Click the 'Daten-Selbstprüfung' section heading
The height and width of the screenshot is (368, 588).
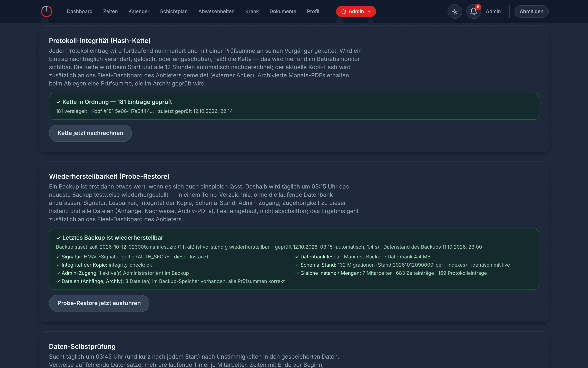pyautogui.click(x=82, y=347)
